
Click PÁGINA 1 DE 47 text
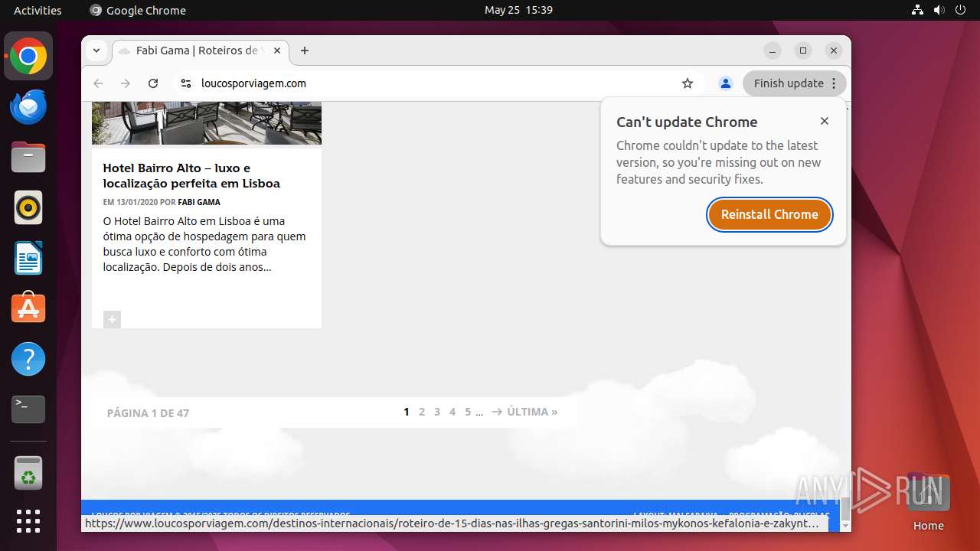tap(148, 413)
